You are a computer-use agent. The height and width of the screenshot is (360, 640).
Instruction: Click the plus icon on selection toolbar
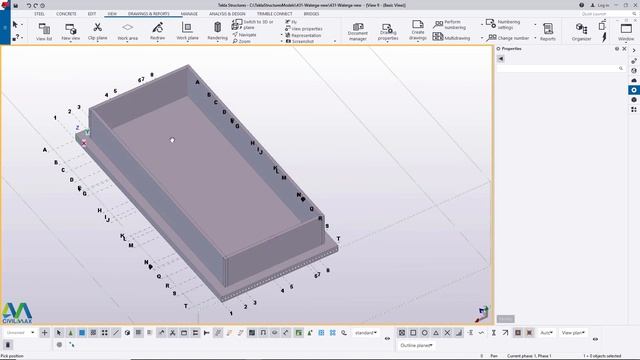[44, 333]
